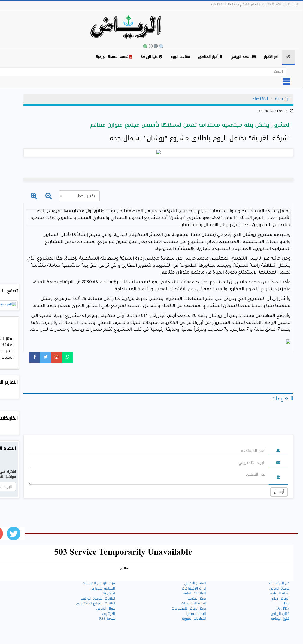Open الأرشيف footer link
303x644 pixels.
click(x=108, y=613)
